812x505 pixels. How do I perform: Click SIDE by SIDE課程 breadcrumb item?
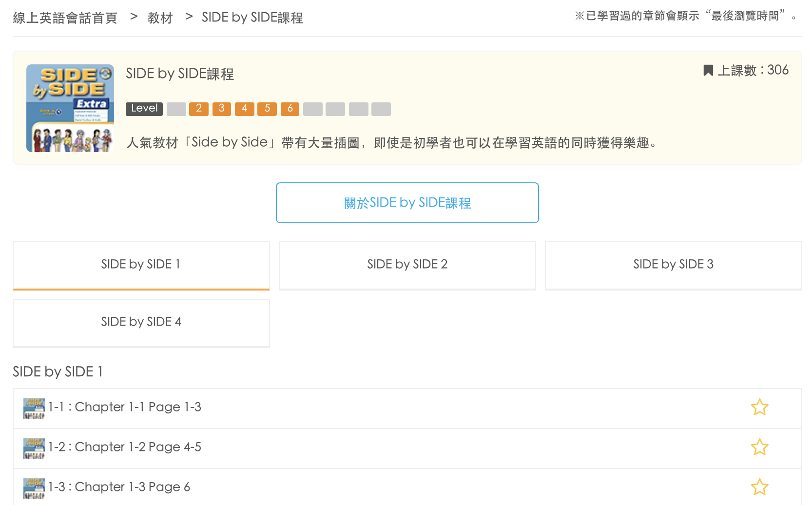[252, 18]
